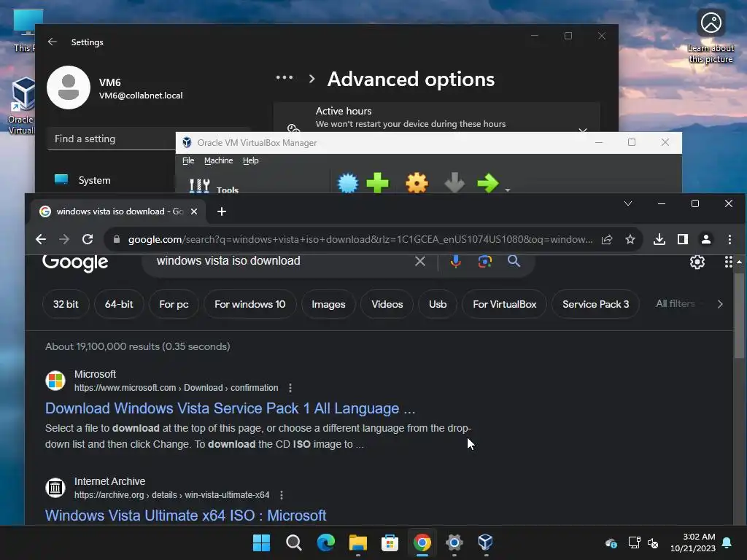Search by image Google Lens icon
The width and height of the screenshot is (747, 560).
coord(485,261)
